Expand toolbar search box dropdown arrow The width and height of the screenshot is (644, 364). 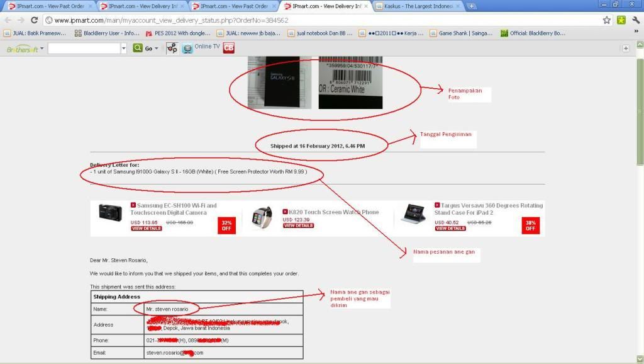click(x=124, y=48)
